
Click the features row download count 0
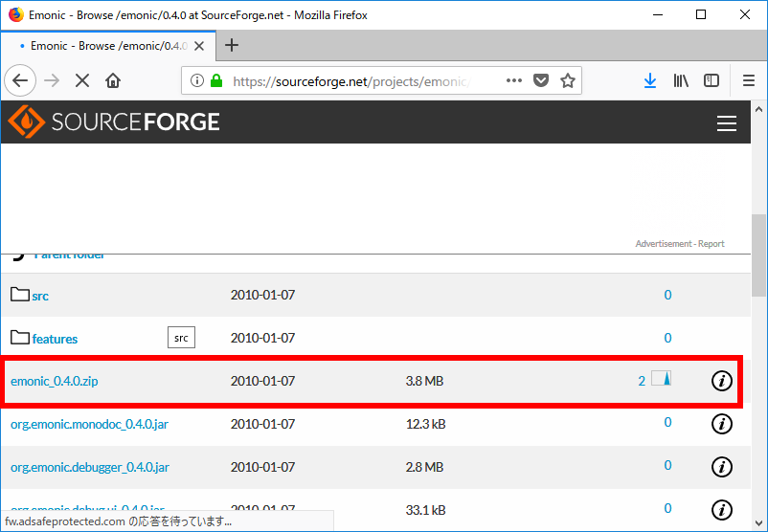[667, 338]
